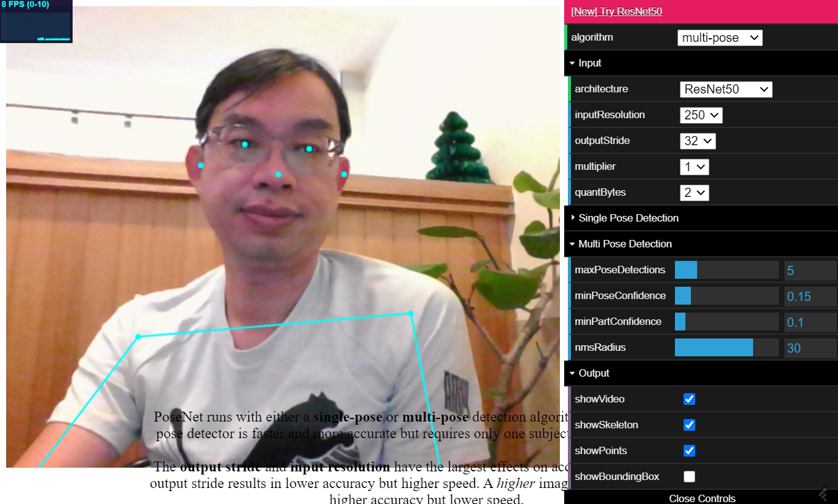Image resolution: width=838 pixels, height=504 pixels.
Task: Click the 'showBoundingBox' label text
Action: coord(617,477)
